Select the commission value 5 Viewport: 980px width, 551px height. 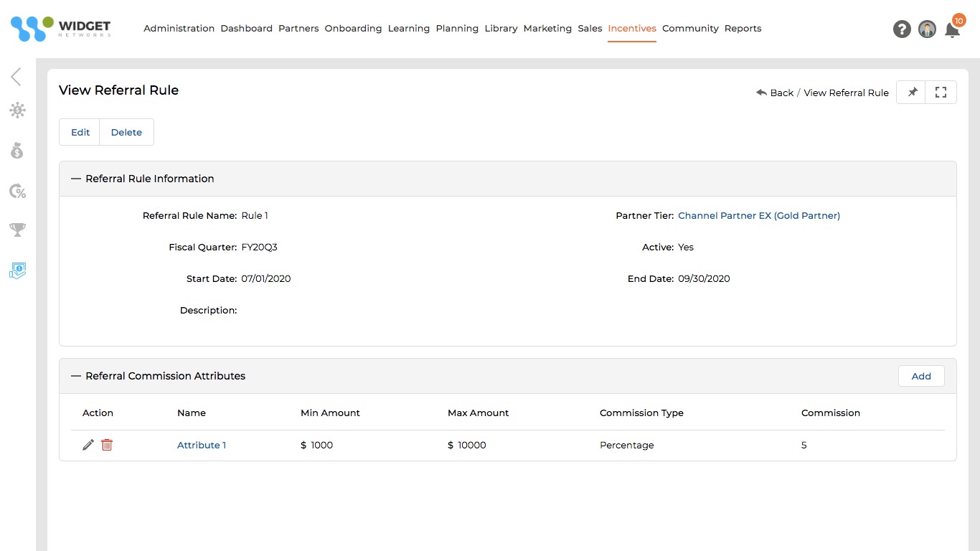804,445
